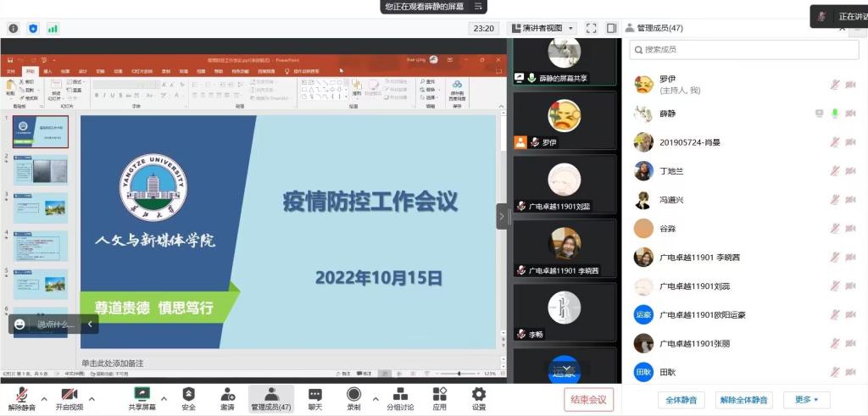The image size is (868, 416).
Task: Select member 丁旭兰 in the list
Action: [671, 171]
